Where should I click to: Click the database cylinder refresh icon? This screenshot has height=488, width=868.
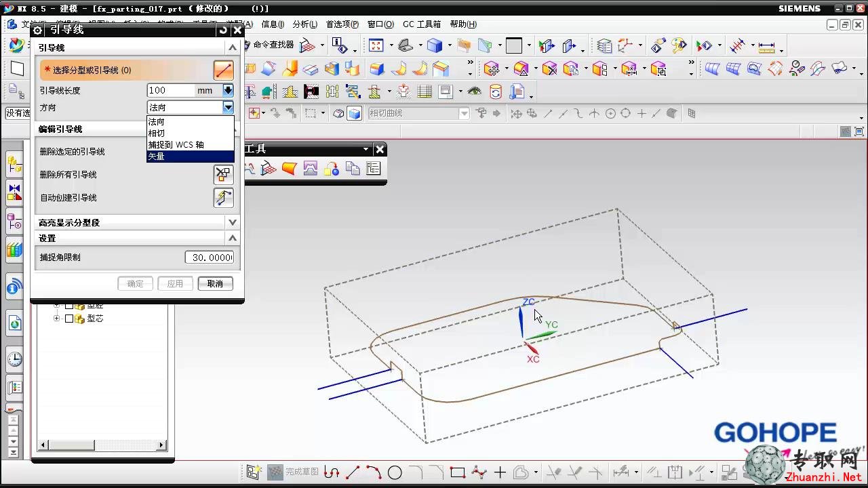point(496,91)
